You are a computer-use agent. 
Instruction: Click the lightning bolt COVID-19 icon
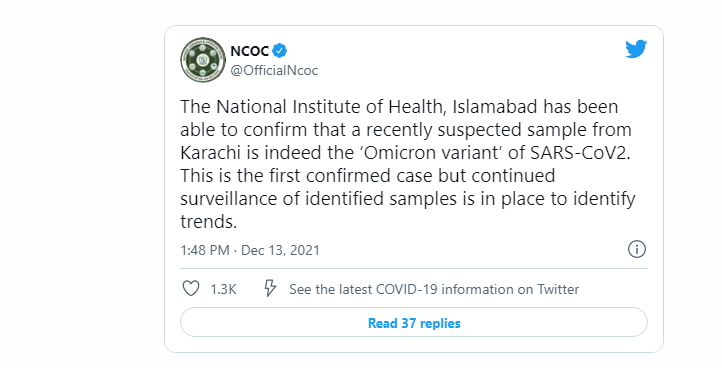tap(270, 289)
